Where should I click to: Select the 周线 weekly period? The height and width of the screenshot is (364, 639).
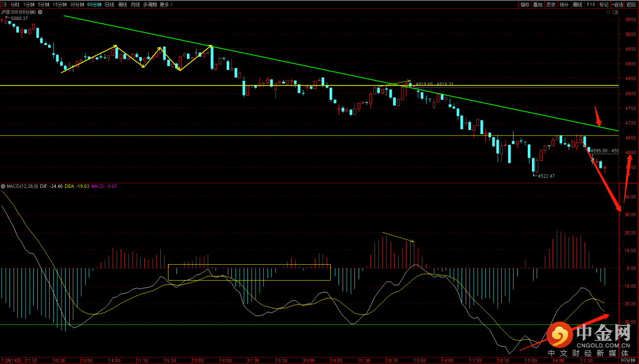point(122,4)
